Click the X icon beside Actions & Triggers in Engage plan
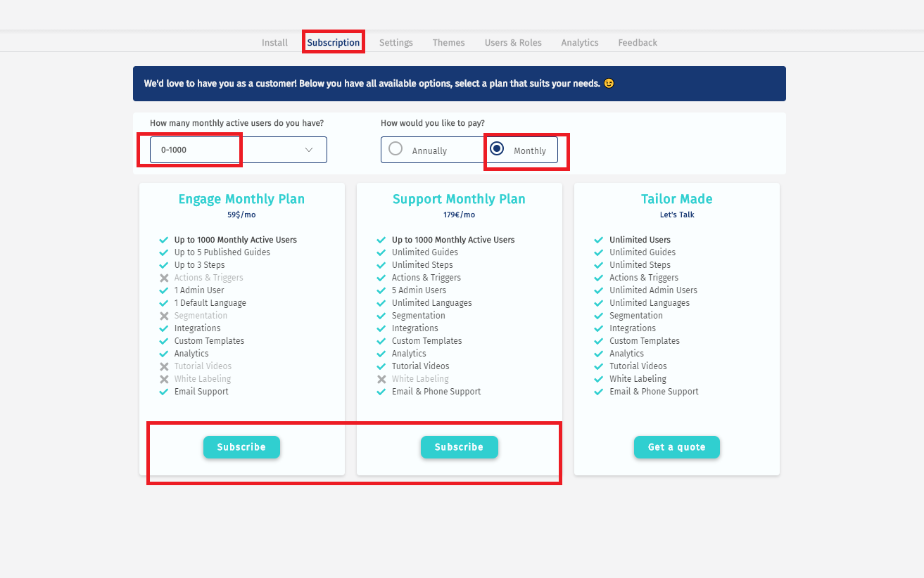The height and width of the screenshot is (578, 924). [x=164, y=278]
